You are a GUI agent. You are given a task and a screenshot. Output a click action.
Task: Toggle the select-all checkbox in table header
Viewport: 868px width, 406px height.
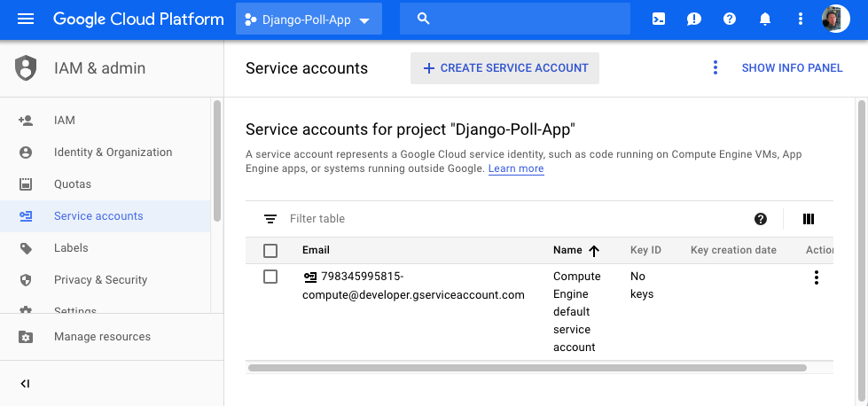[270, 251]
